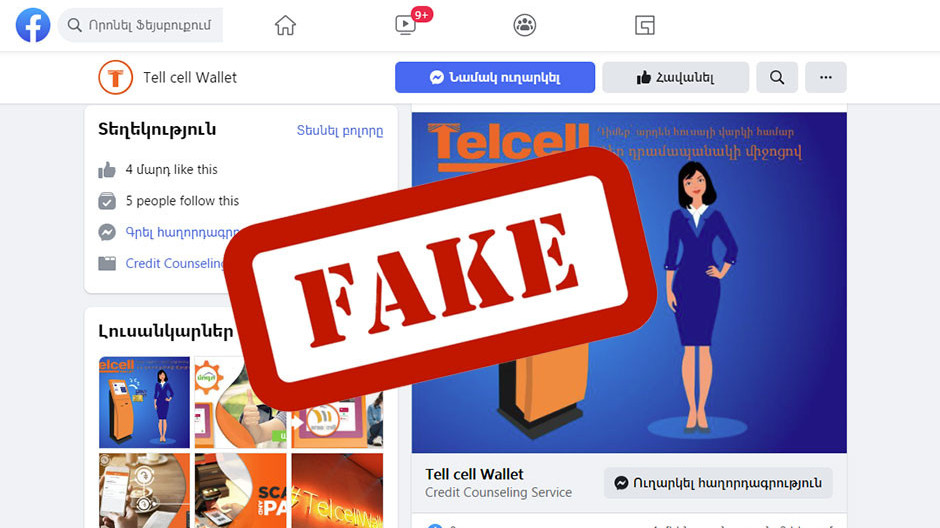Click the Ուղարկել հաղորդագրություն button
Screen dimensions: 940x528
click(x=718, y=483)
